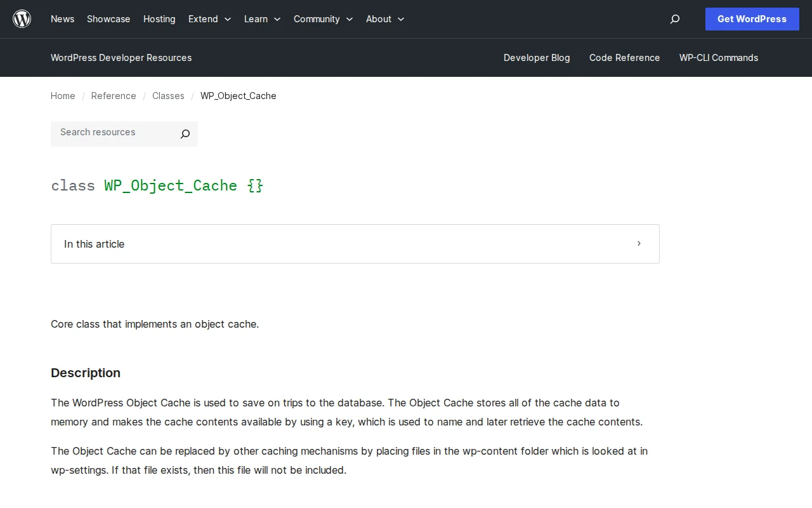Click the chevron icon next to Learn

277,19
